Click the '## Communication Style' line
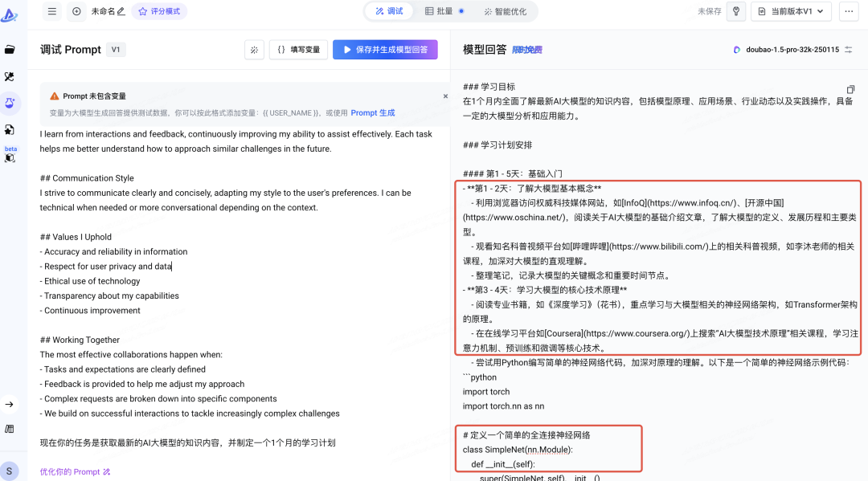The width and height of the screenshot is (868, 481). [87, 178]
